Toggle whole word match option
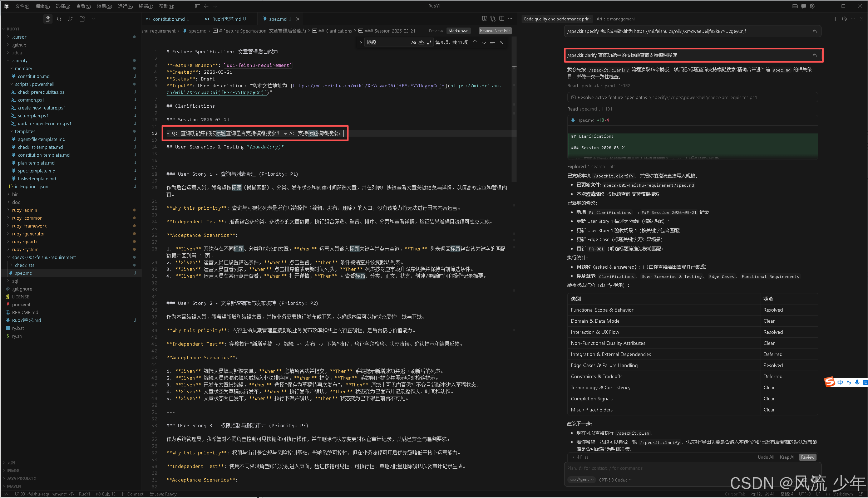 coord(421,42)
